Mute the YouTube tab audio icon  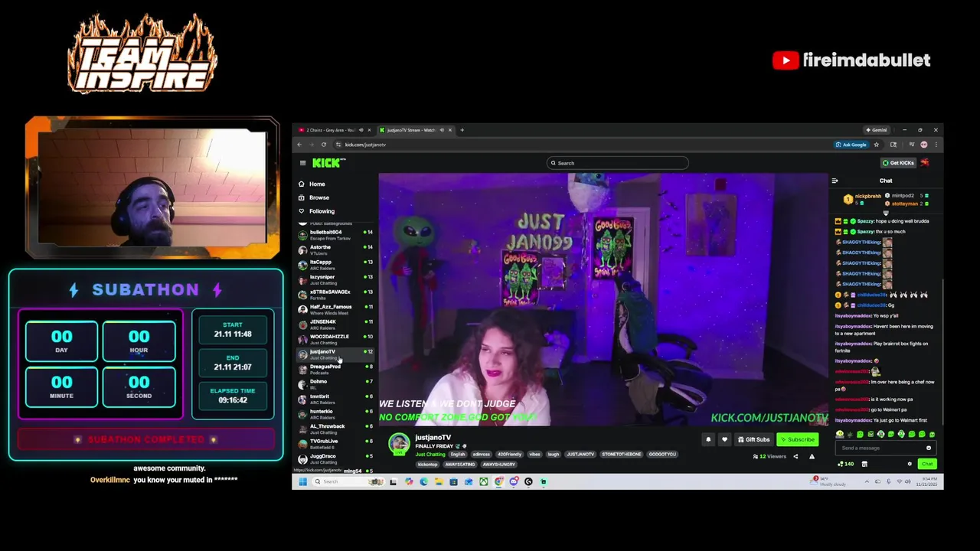(x=361, y=130)
